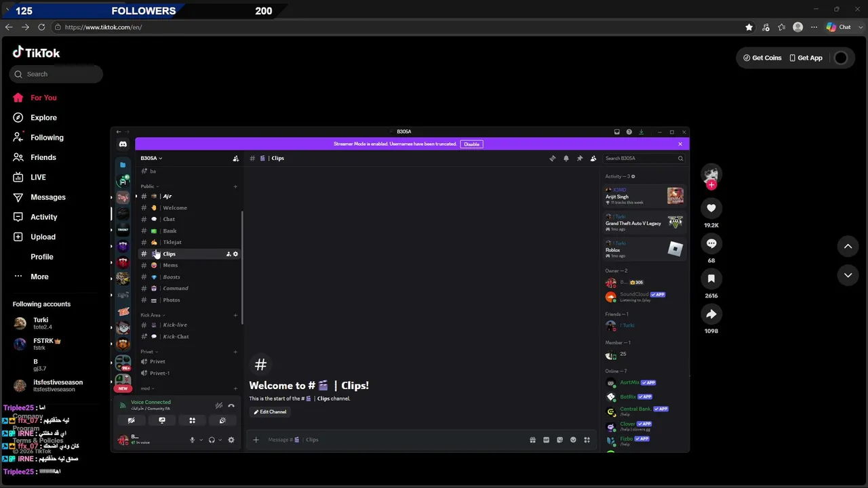This screenshot has width=868, height=488.
Task: Open sticker picker in Discord message bar
Action: 559,440
